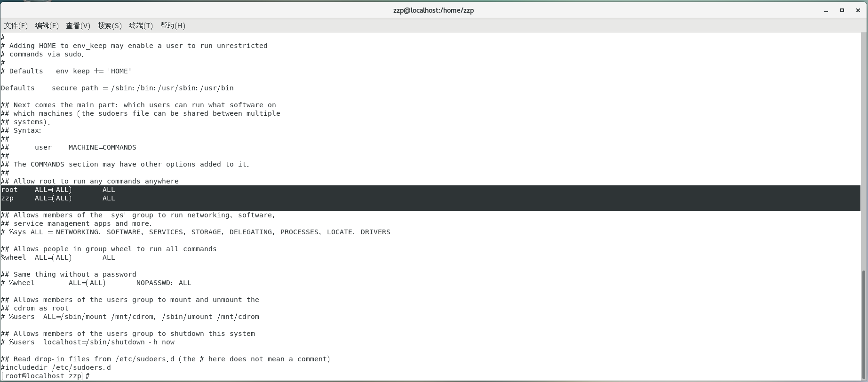Maximize the terminal window
The height and width of the screenshot is (382, 868).
(842, 10)
